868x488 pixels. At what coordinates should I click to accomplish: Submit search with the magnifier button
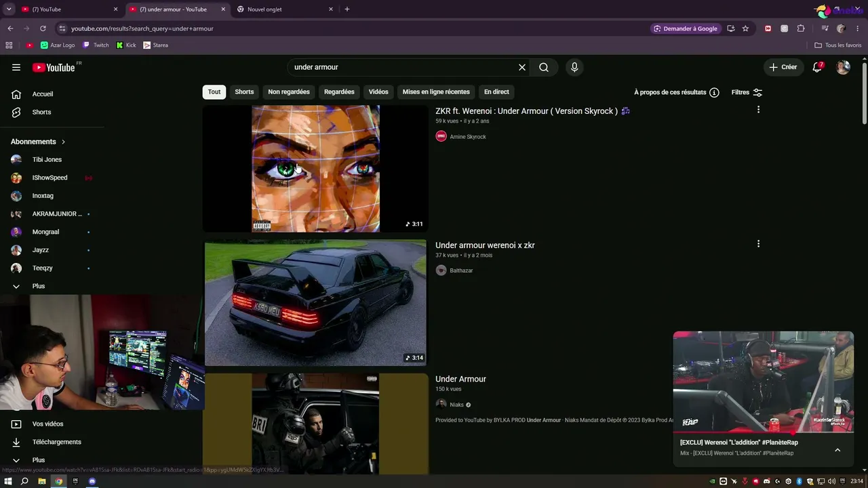(544, 67)
